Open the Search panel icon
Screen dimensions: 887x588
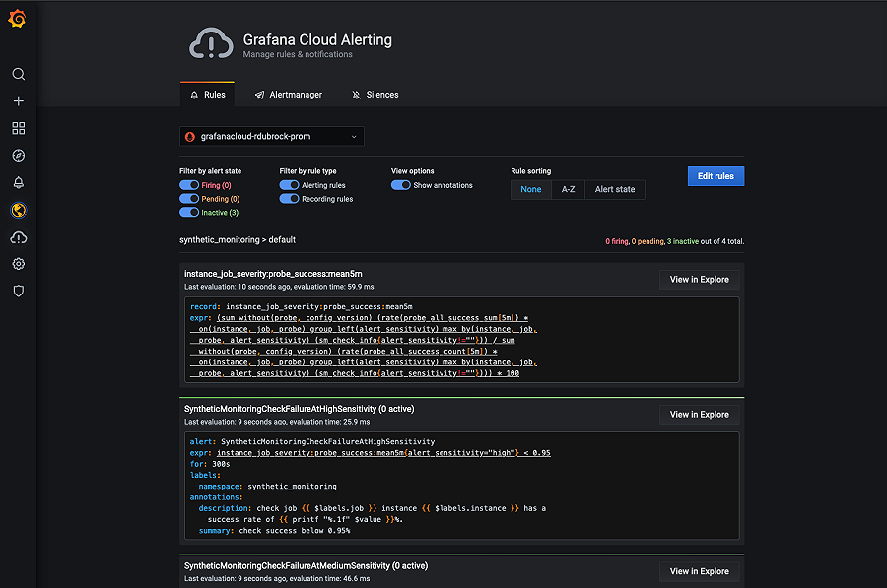(17, 74)
